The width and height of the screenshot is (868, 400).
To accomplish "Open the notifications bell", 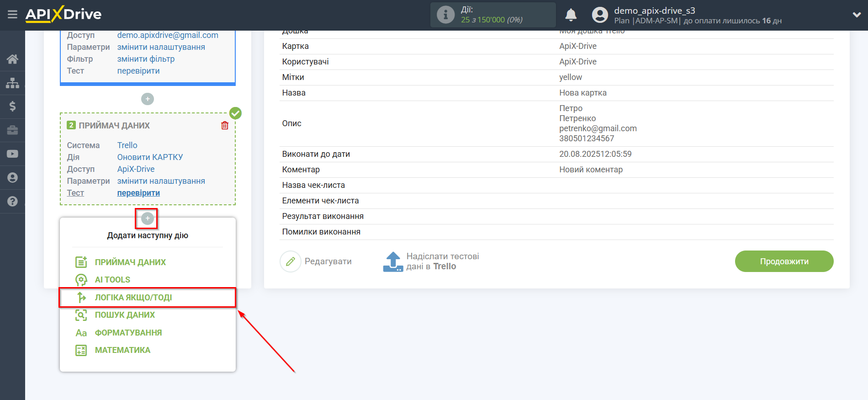I will (x=571, y=15).
